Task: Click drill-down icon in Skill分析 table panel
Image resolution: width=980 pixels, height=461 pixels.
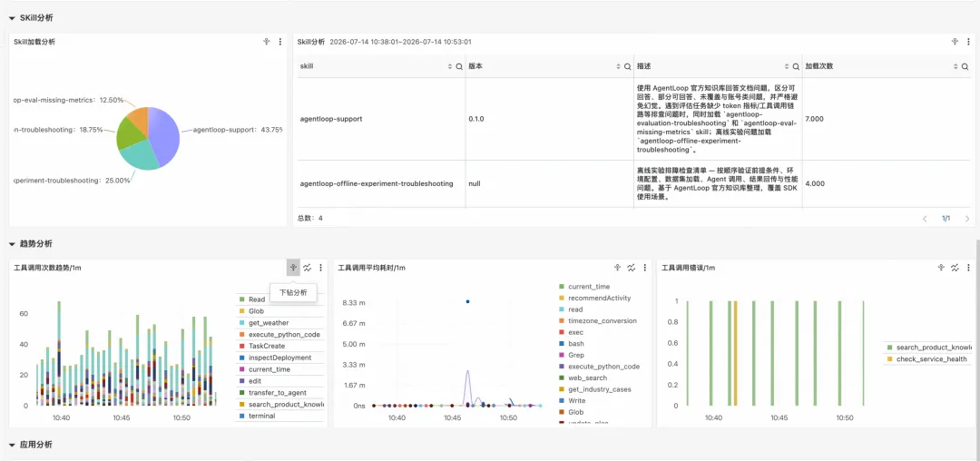Action: [x=955, y=42]
